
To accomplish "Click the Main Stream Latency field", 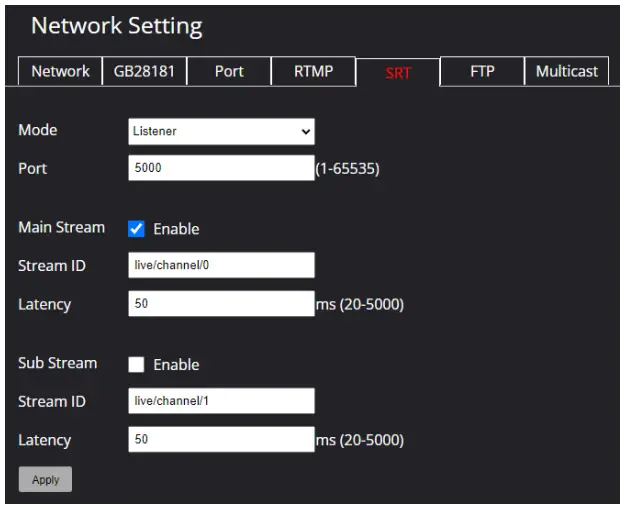I will [x=221, y=304].
